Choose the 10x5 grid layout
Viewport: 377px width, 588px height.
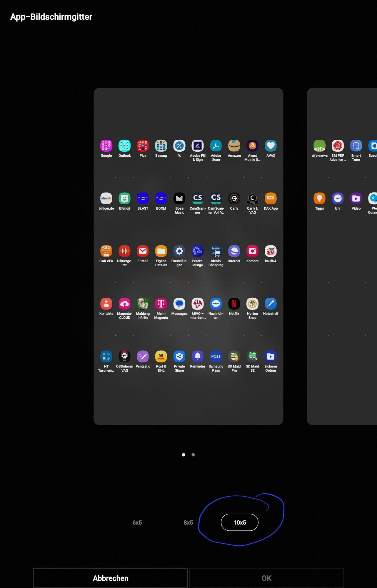tap(240, 522)
